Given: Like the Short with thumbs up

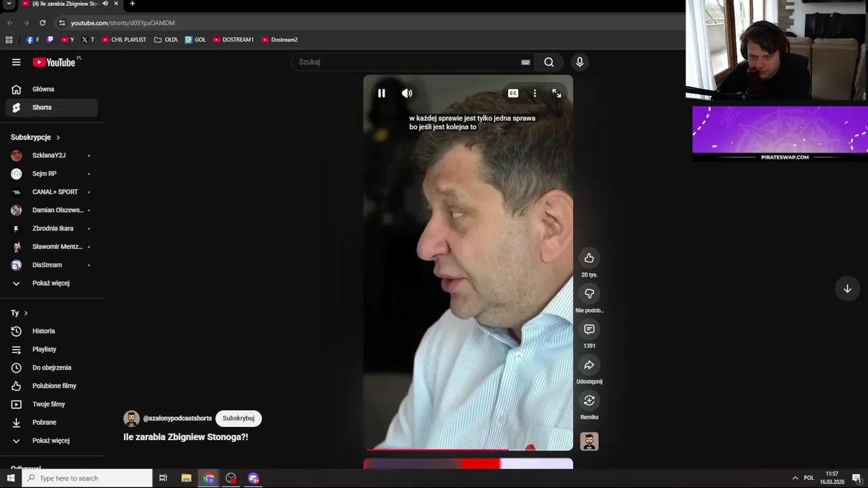Looking at the screenshot, I should coord(589,258).
